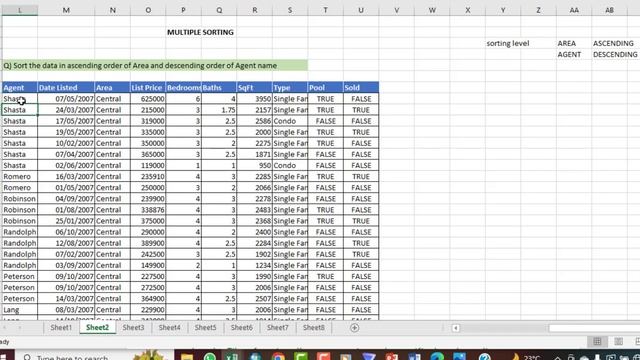Image resolution: width=640 pixels, height=360 pixels.
Task: Click the AREA cell in column AA
Action: 574,43
